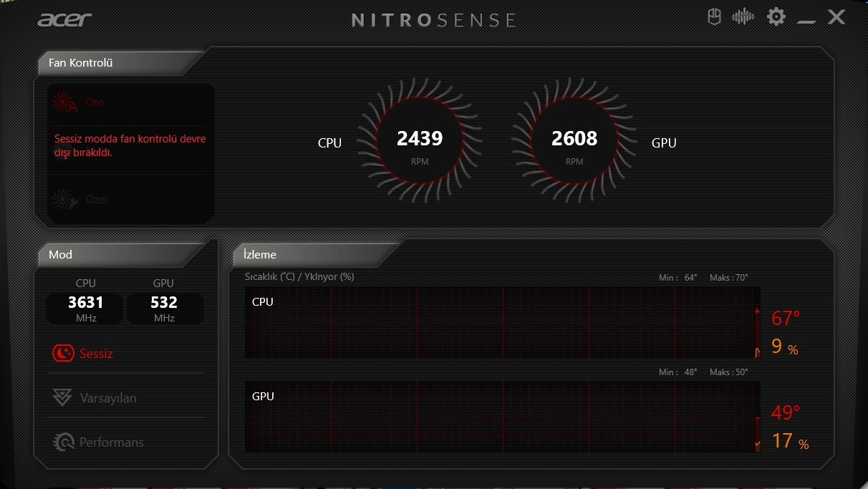The height and width of the screenshot is (489, 868).
Task: Choose Özel fan control label
Action: 96,199
